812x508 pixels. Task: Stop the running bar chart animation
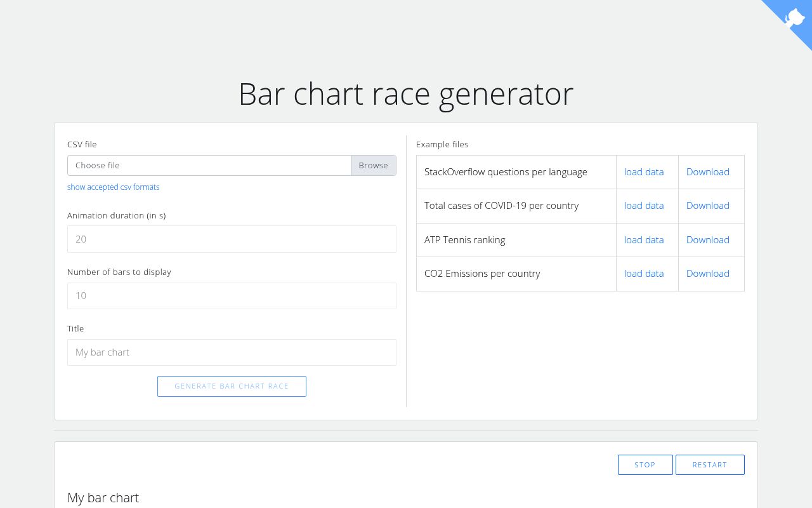(645, 464)
